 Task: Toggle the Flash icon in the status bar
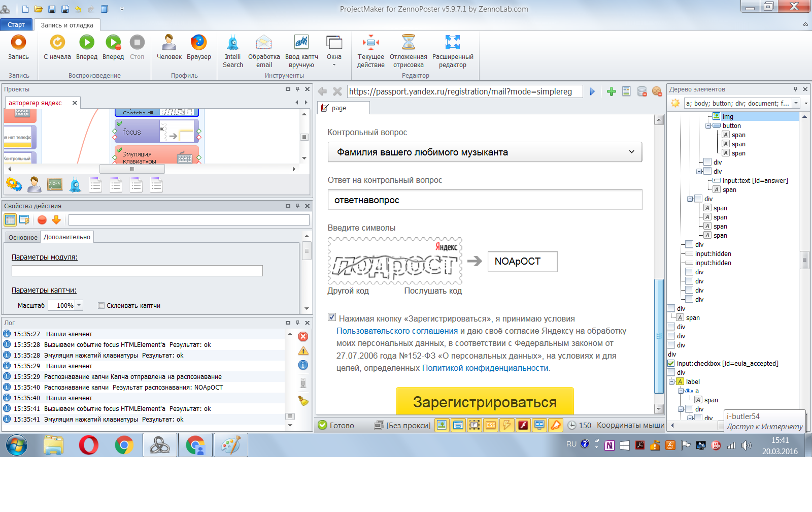(x=523, y=425)
